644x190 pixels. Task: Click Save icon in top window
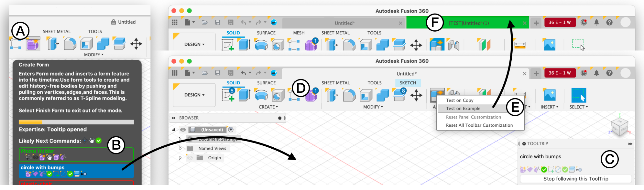pos(218,22)
